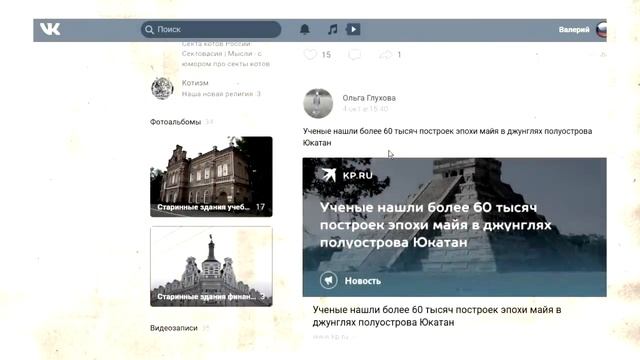This screenshot has width=640, height=360.
Task: Open the Валерий profile menu
Action: point(574,29)
